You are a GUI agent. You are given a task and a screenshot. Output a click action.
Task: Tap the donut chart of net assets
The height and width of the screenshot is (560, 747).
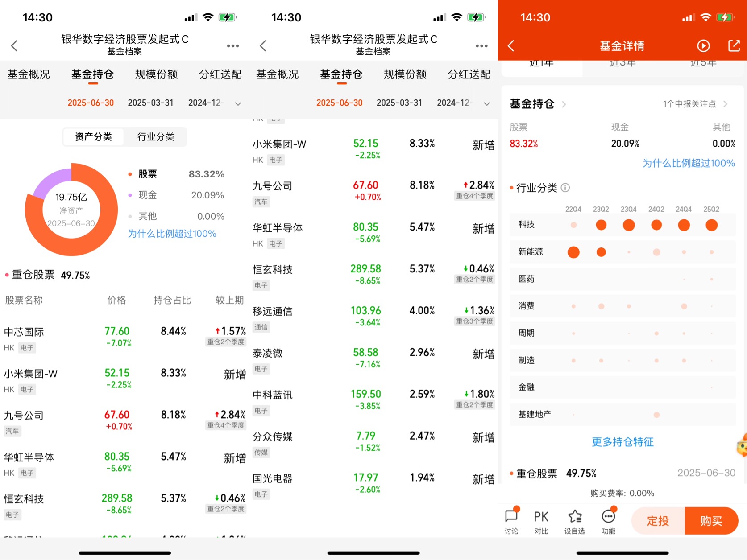[x=71, y=209]
